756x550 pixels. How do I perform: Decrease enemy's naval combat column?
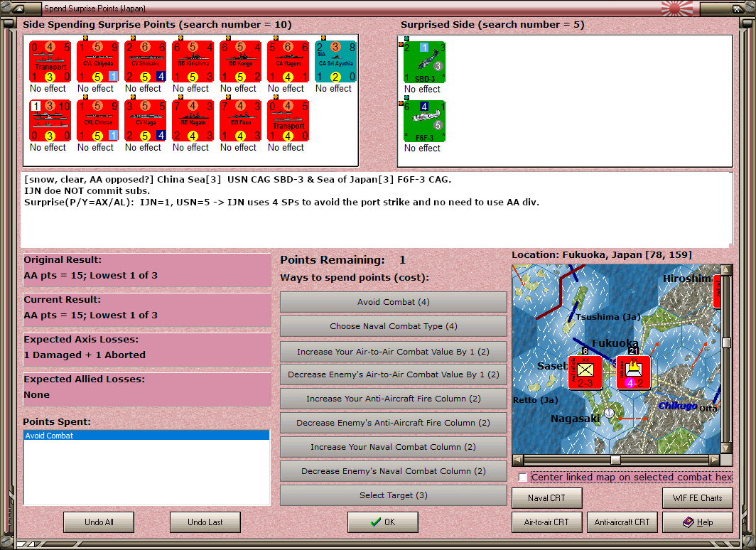(x=394, y=471)
